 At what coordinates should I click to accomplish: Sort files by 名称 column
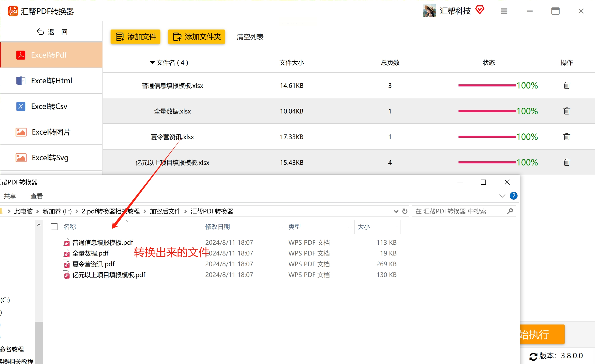70,227
